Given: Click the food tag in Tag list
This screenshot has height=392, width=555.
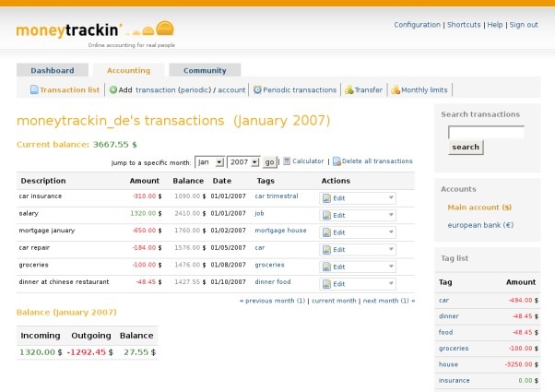Looking at the screenshot, I should (445, 332).
